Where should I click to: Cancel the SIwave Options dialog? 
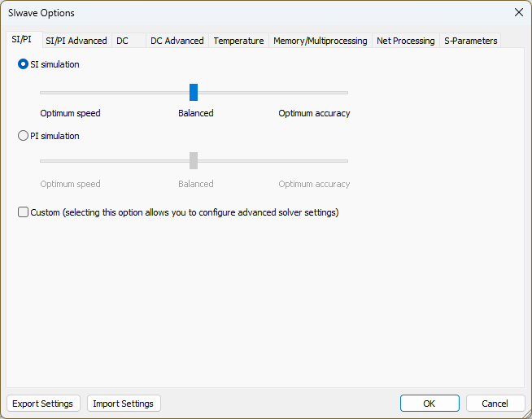(x=495, y=404)
